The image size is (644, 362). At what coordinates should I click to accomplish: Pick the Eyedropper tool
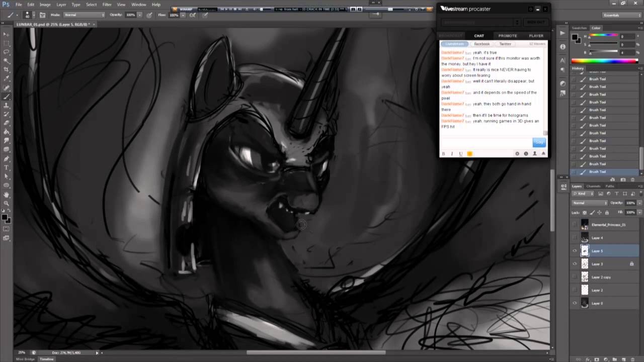tap(6, 78)
